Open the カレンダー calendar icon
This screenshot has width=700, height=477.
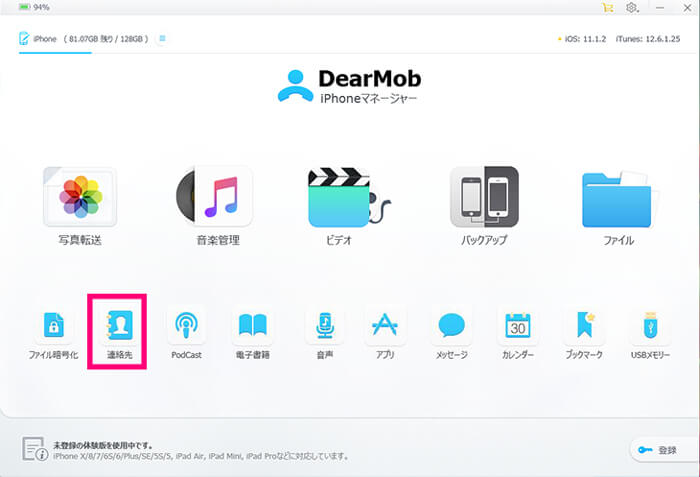coord(517,326)
